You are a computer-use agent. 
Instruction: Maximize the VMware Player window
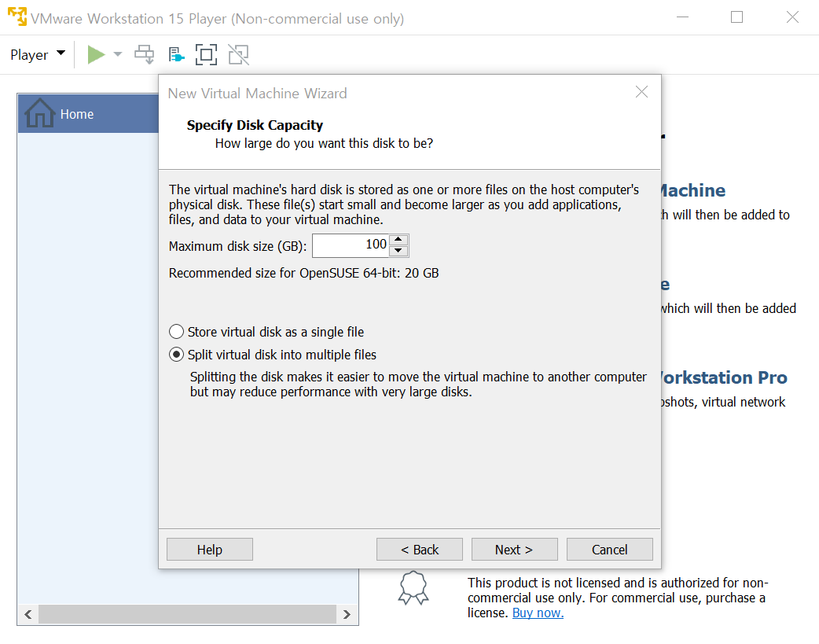[736, 17]
